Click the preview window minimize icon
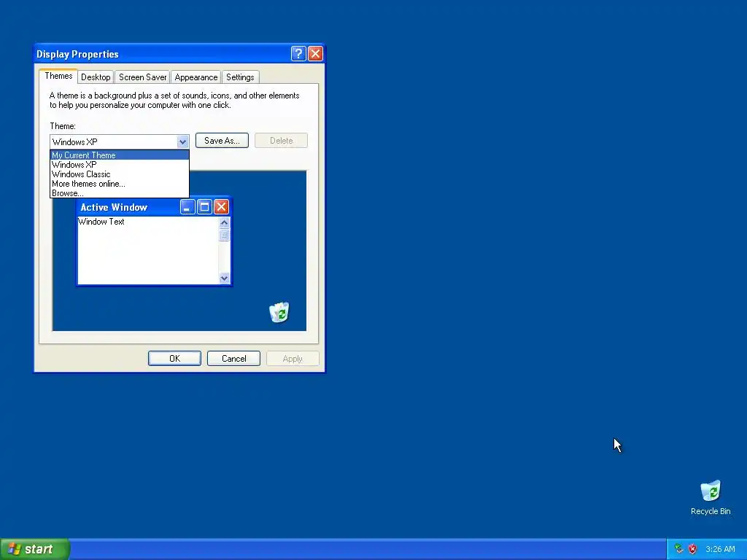The height and width of the screenshot is (560, 747). point(187,207)
